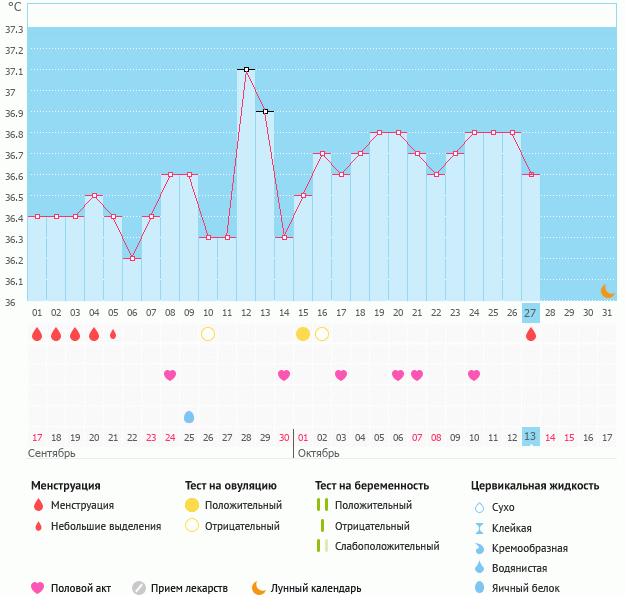Select the 37.1 temperature point on day 12
Image resolution: width=626 pixels, height=595 pixels.
point(246,70)
